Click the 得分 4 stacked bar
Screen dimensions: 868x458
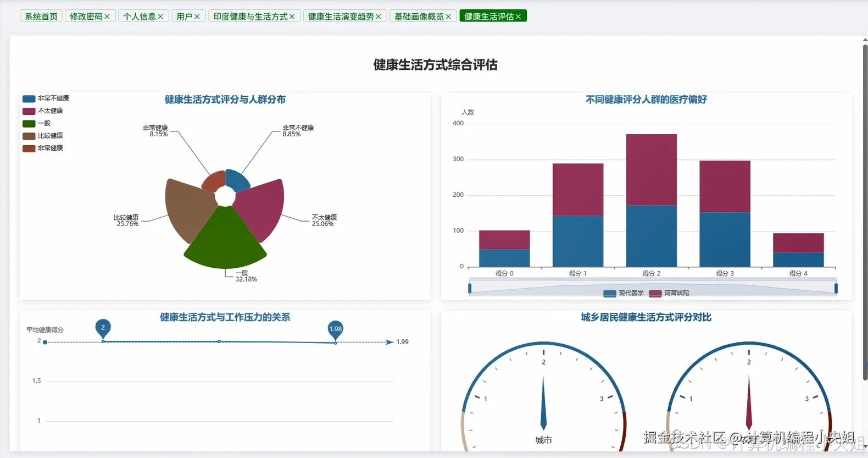tap(798, 250)
